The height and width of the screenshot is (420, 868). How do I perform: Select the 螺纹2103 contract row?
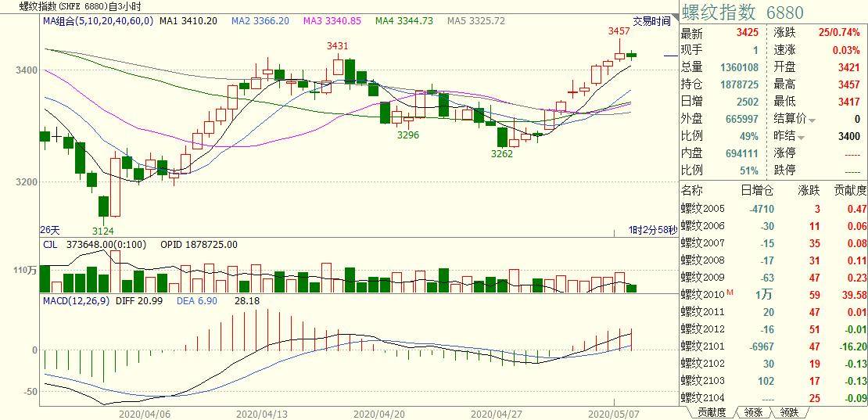[x=773, y=381]
